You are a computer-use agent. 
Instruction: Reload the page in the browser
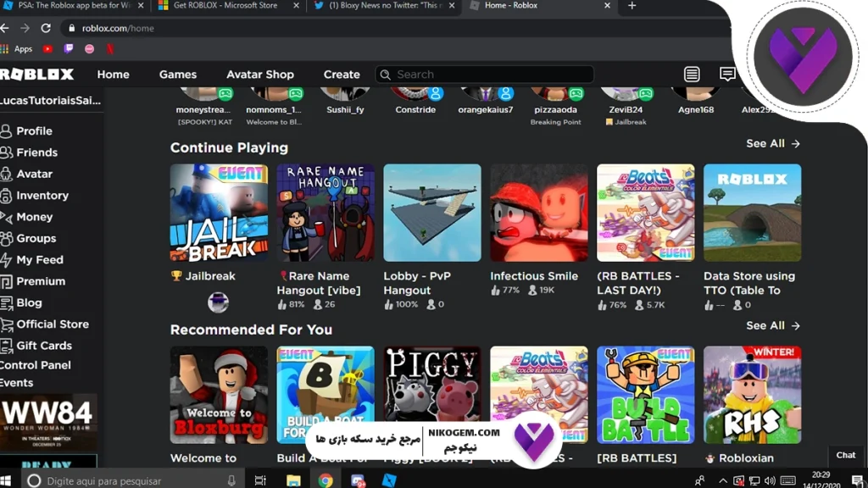click(46, 28)
